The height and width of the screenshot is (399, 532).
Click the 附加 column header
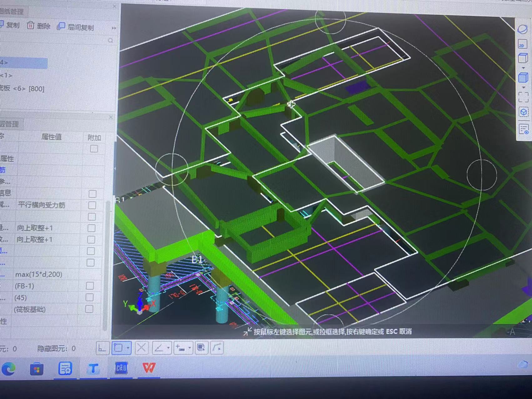click(94, 138)
